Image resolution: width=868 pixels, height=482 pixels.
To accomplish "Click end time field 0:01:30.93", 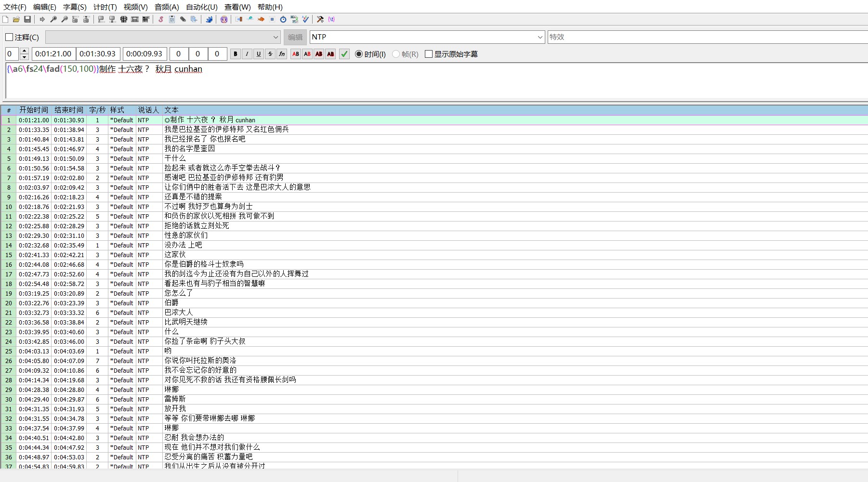I will (x=98, y=54).
